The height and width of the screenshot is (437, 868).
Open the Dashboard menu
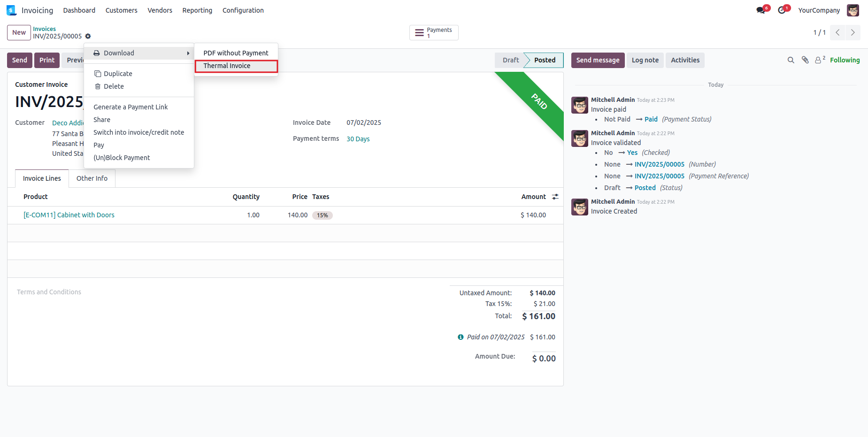click(x=79, y=10)
